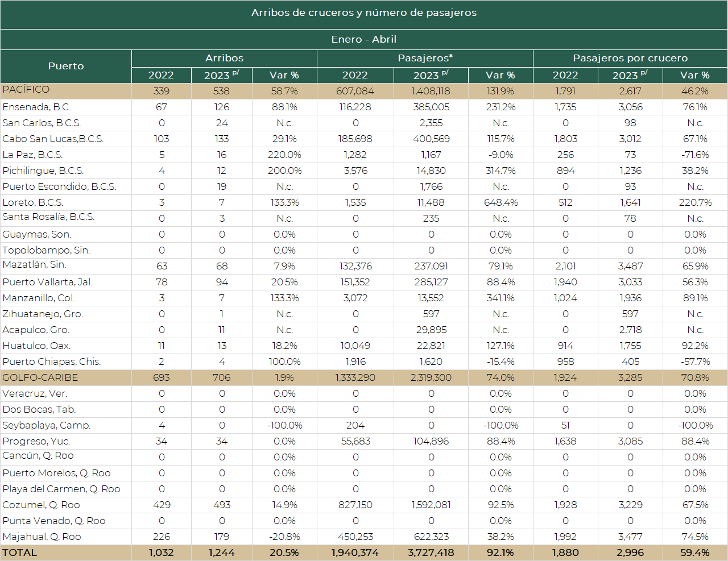Select Mazatlán passengers 2023 value 237,091
This screenshot has height=561, width=728.
431,266
